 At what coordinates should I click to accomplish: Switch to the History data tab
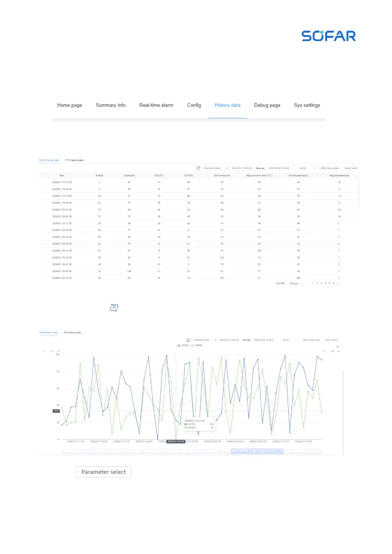pos(227,105)
